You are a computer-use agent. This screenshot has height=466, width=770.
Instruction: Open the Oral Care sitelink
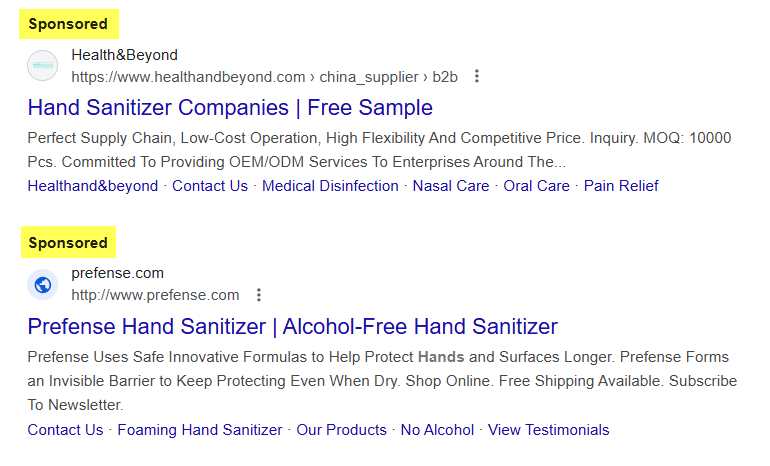pos(536,186)
